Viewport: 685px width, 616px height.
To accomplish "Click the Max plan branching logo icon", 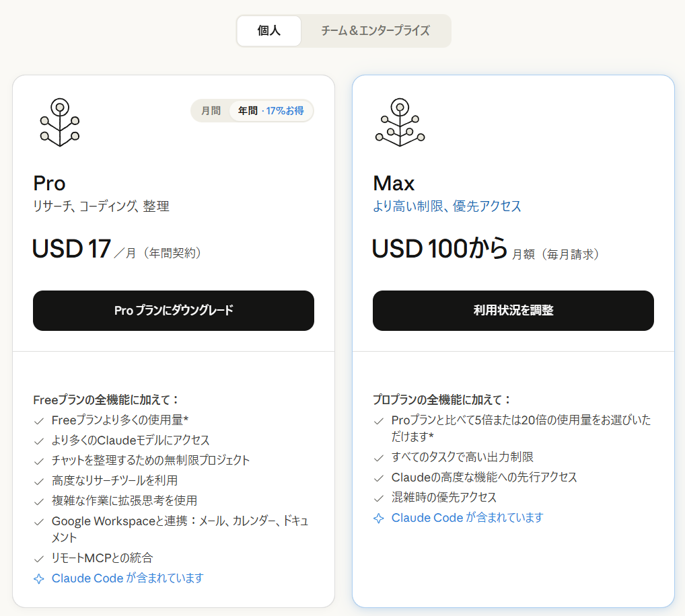I will click(400, 122).
